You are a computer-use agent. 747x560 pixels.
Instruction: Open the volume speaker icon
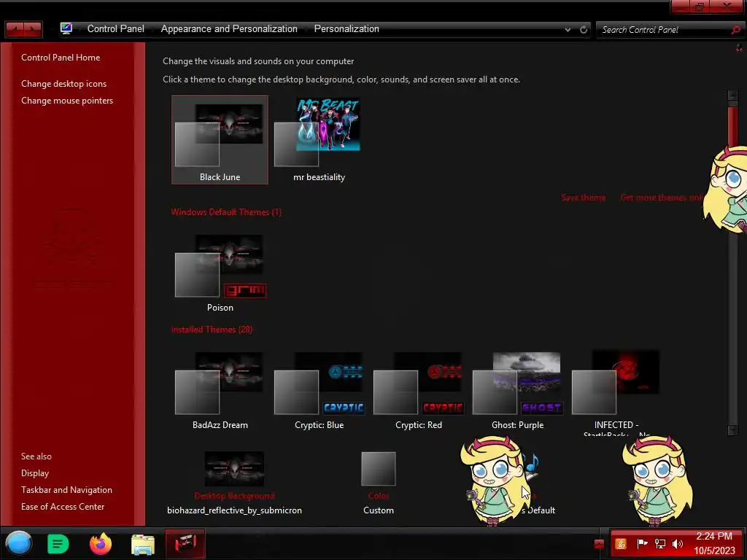pos(678,543)
